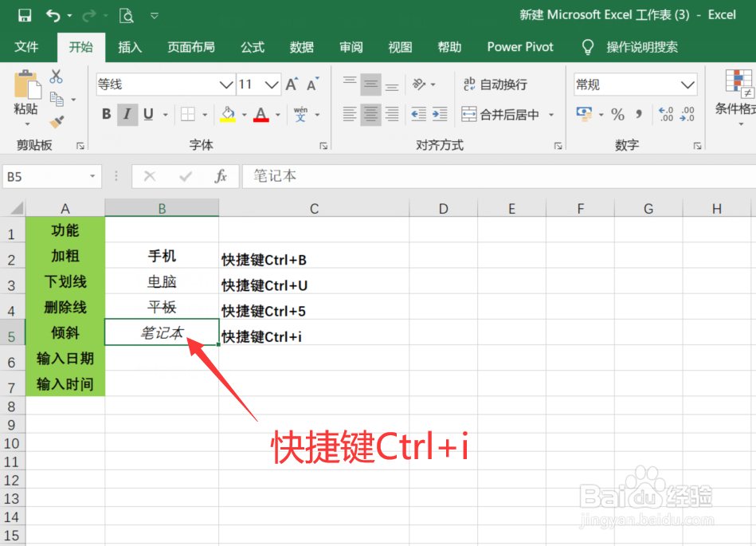Viewport: 756px width, 546px height.
Task: Decrease indent icon
Action: click(418, 114)
